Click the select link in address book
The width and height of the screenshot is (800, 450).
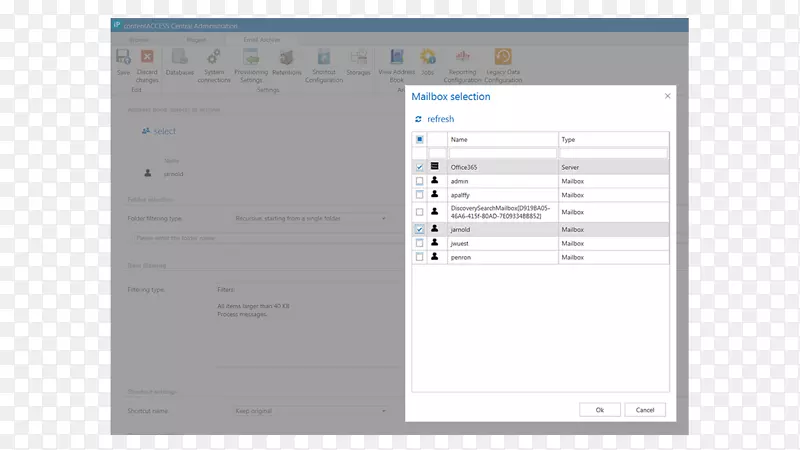point(165,131)
